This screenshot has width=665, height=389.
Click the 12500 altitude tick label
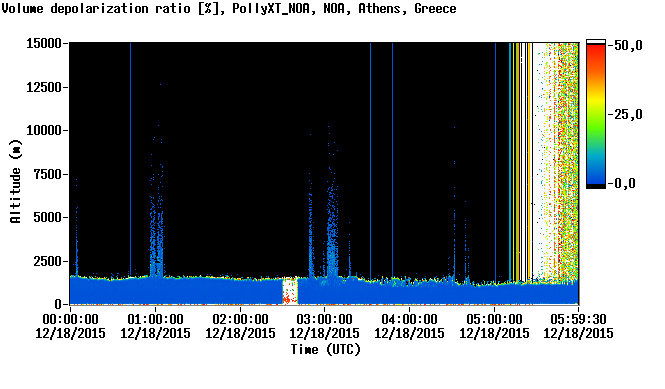point(44,87)
